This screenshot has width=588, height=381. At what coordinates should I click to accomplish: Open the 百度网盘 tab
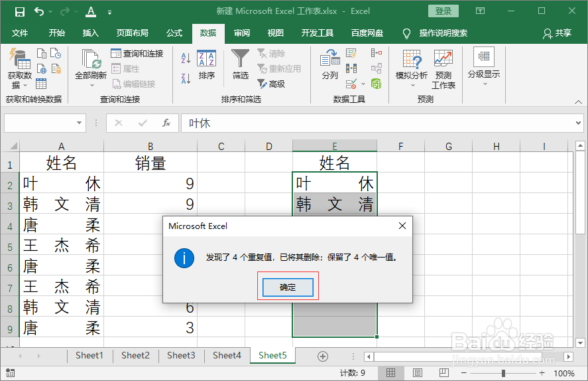click(367, 33)
